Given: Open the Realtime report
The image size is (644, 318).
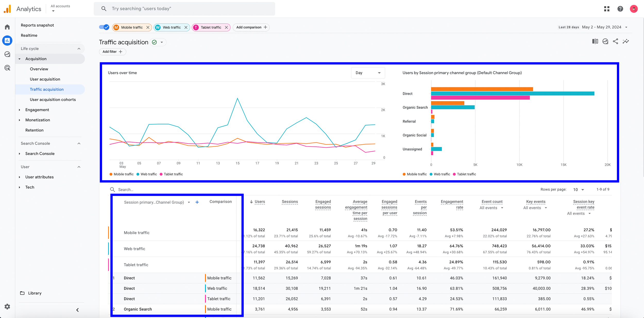Looking at the screenshot, I should tap(29, 36).
